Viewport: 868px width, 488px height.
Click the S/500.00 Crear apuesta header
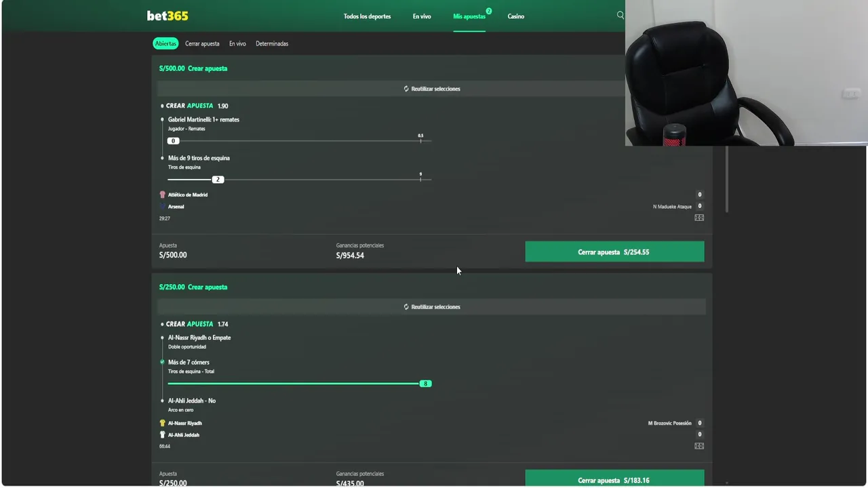coord(193,68)
